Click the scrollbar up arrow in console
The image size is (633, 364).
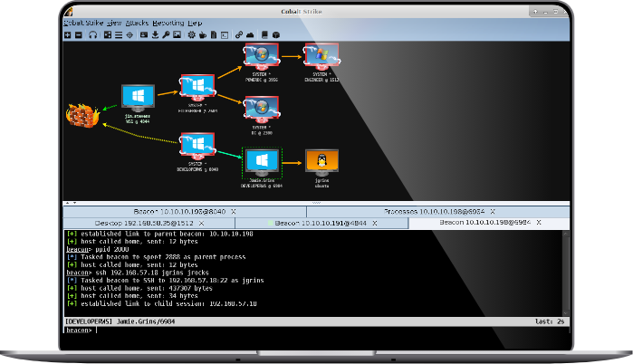(x=566, y=234)
